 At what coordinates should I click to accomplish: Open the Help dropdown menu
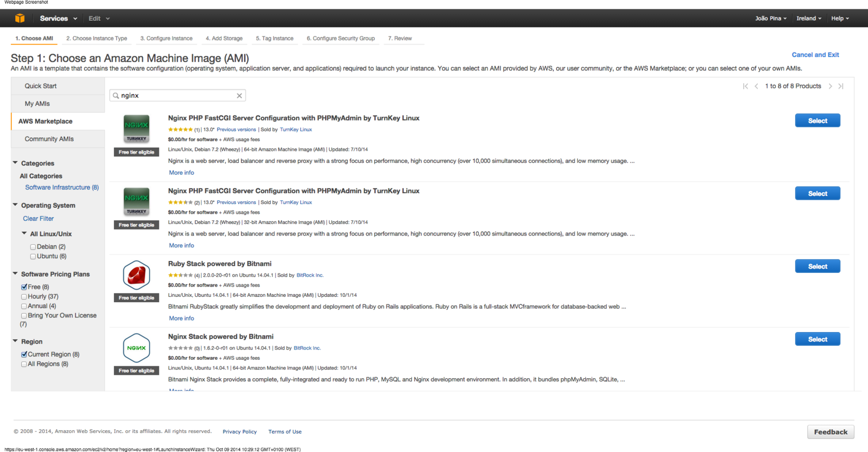[x=840, y=18]
